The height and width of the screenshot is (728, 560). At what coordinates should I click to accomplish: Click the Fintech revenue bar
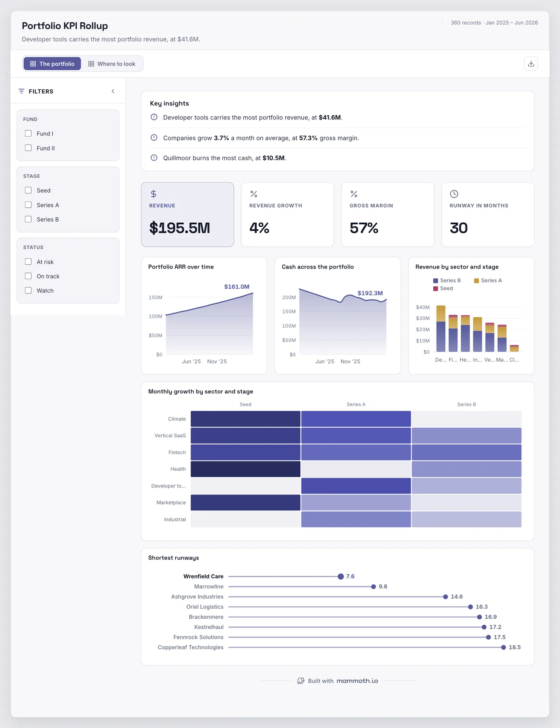[x=453, y=333]
